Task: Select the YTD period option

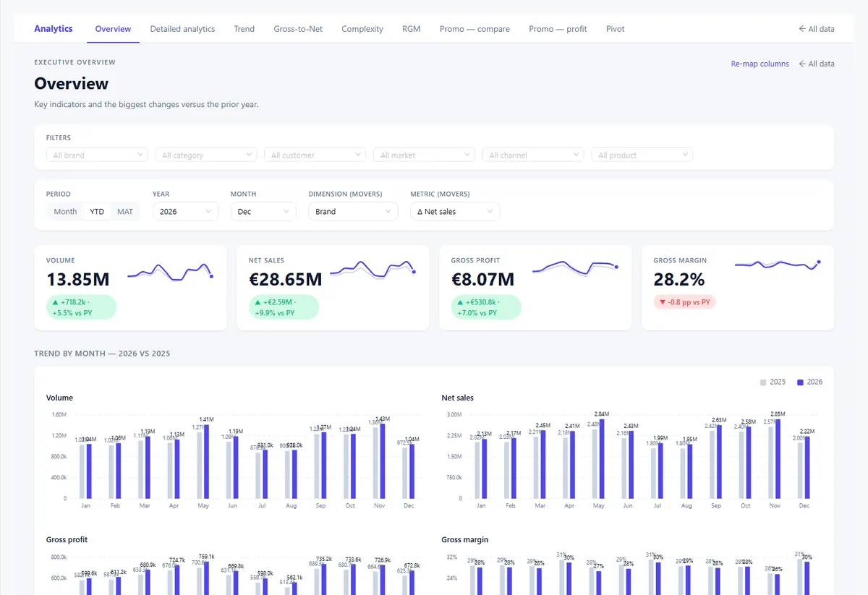Action: [x=97, y=212]
